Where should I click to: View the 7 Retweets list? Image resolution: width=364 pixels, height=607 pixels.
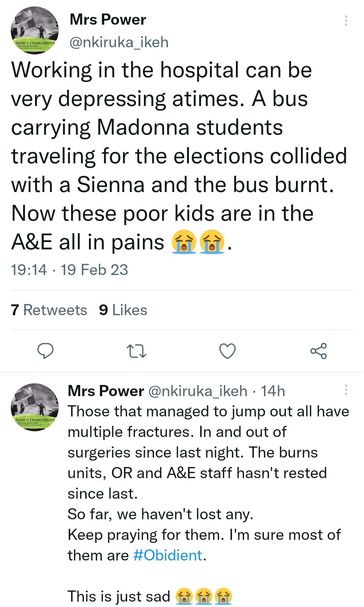coord(49,310)
